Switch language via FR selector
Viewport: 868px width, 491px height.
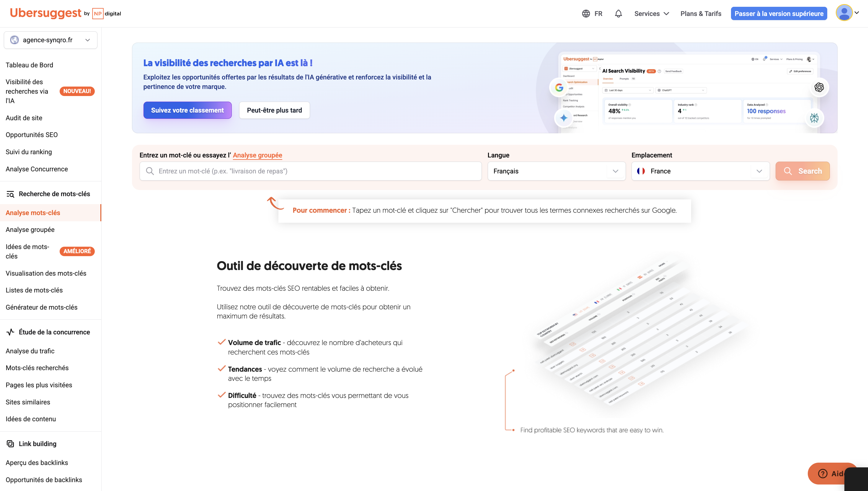click(x=592, y=14)
